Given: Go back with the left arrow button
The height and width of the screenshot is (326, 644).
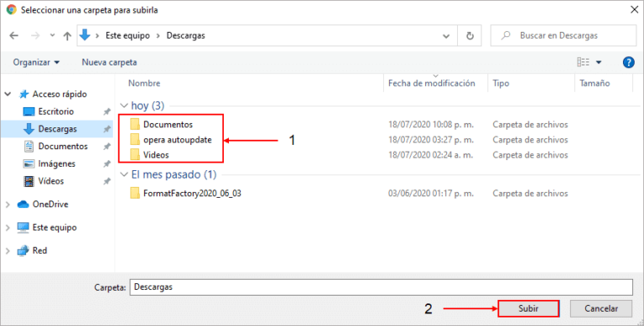Looking at the screenshot, I should pos(14,36).
